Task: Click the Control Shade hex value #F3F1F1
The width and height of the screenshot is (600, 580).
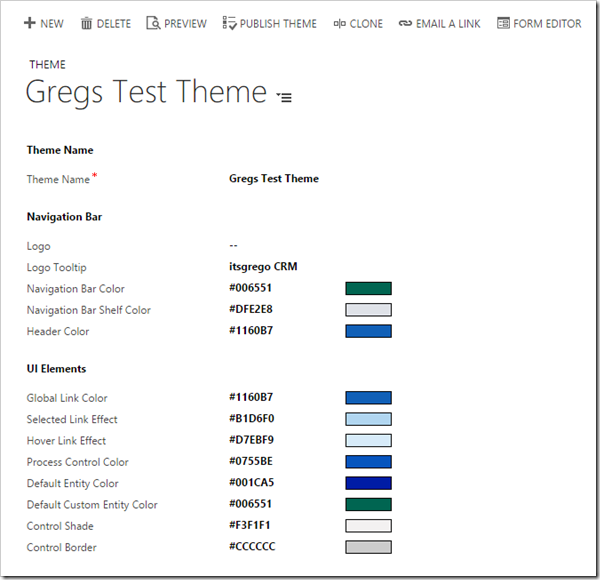Action: (x=249, y=526)
